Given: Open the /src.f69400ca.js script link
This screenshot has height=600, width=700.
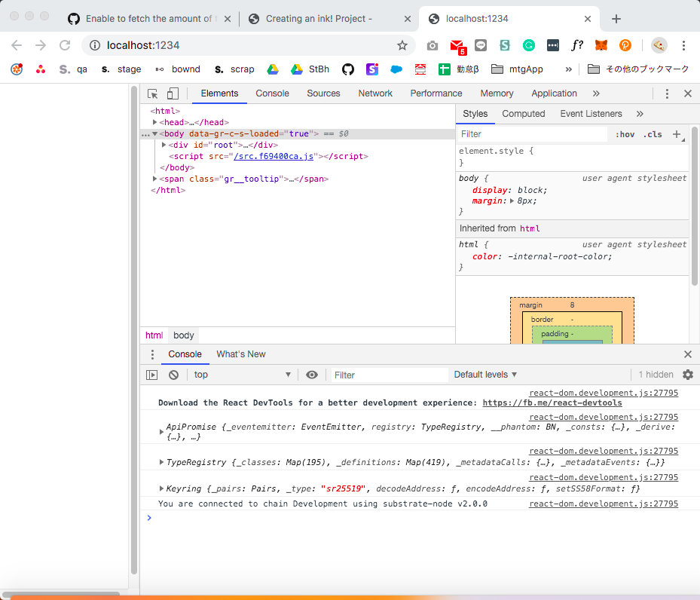Looking at the screenshot, I should tap(274, 156).
